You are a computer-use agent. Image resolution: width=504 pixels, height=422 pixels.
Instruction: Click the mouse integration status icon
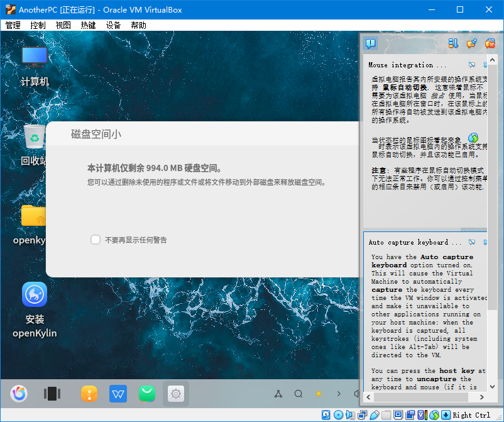[x=434, y=415]
